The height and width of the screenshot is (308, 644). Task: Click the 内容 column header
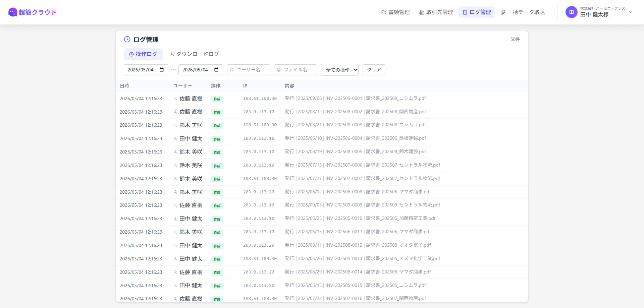coord(289,86)
